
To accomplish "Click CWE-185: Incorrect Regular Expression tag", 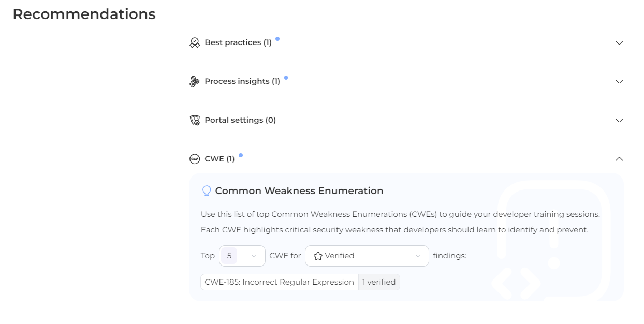I will click(279, 282).
